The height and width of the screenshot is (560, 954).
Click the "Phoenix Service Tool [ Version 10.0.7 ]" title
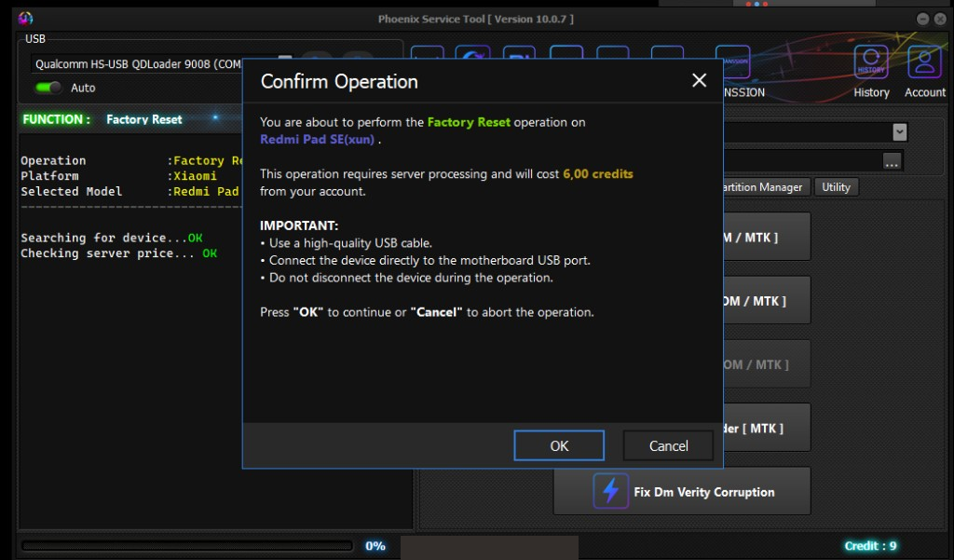476,19
